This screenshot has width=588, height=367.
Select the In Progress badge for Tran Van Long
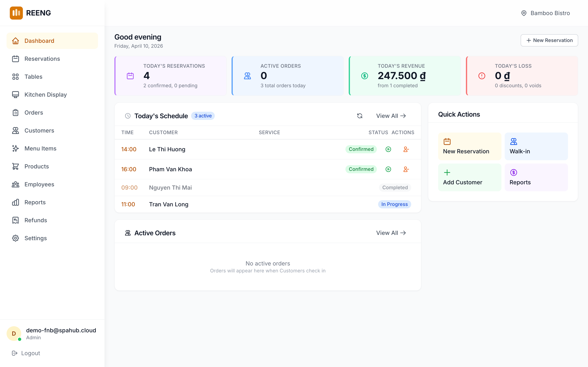[x=394, y=204]
